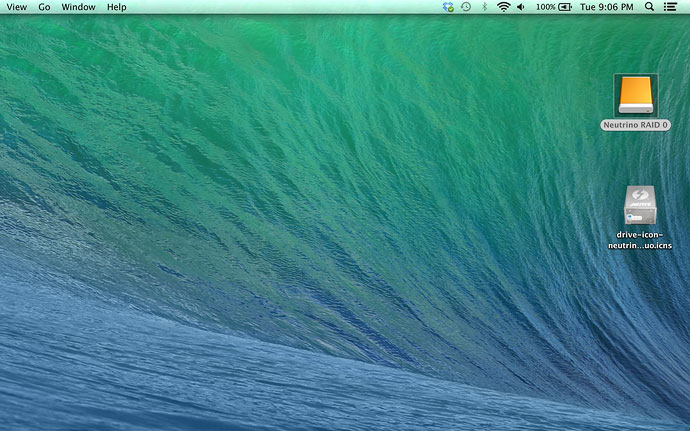Select the orange Neutrino RAID 0 drive icon
690x431 pixels.
[635, 95]
